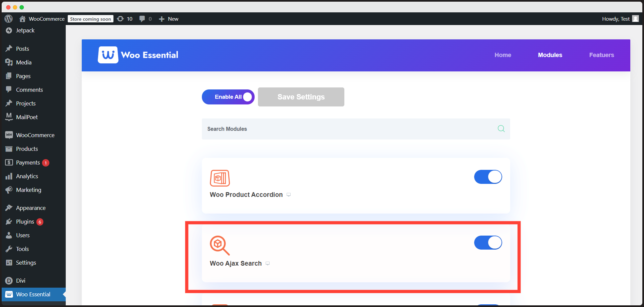Click the Marketing megaphone icon
The image size is (644, 307).
[9, 190]
